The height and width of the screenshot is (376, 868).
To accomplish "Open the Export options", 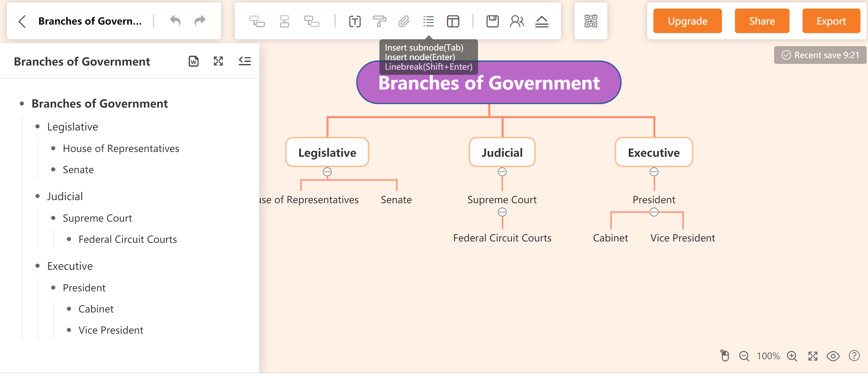I will point(831,21).
